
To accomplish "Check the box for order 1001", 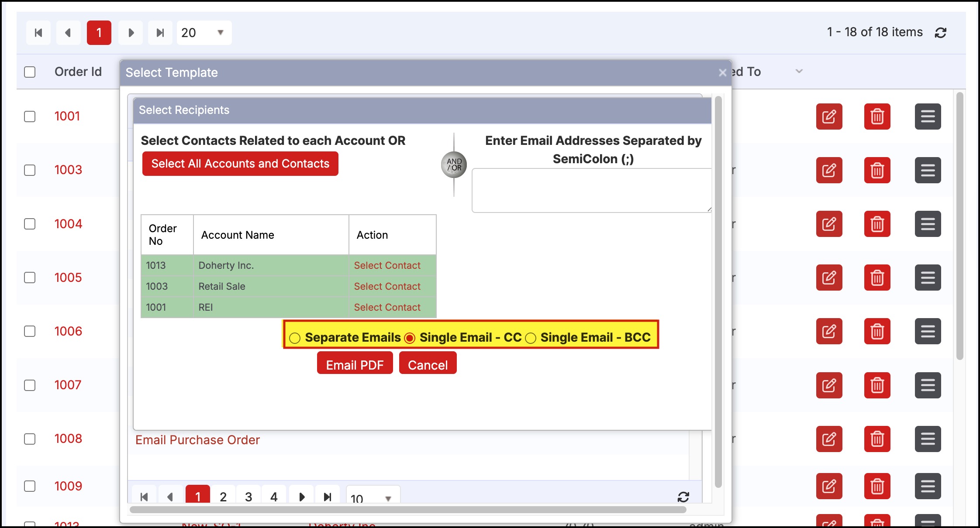I will click(x=30, y=117).
